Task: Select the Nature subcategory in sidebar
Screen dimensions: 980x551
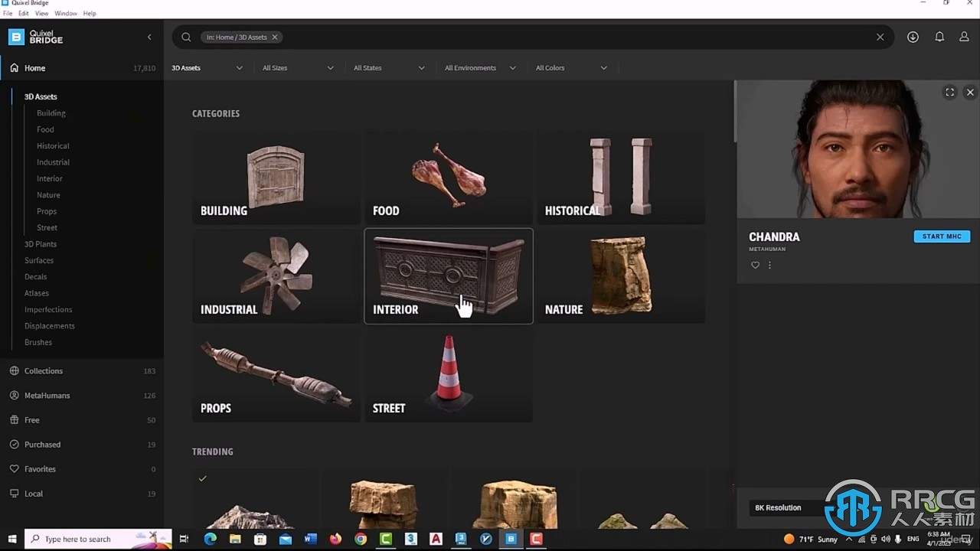Action: pyautogui.click(x=48, y=195)
